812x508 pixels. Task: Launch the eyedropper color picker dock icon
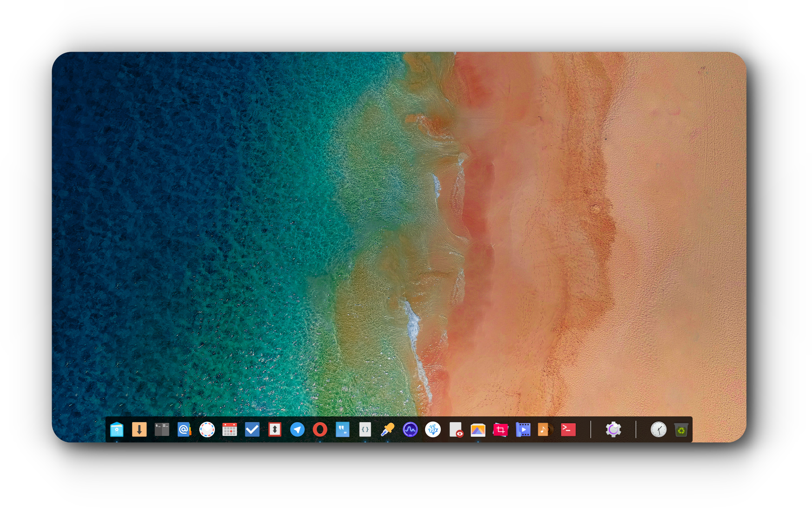(x=388, y=430)
